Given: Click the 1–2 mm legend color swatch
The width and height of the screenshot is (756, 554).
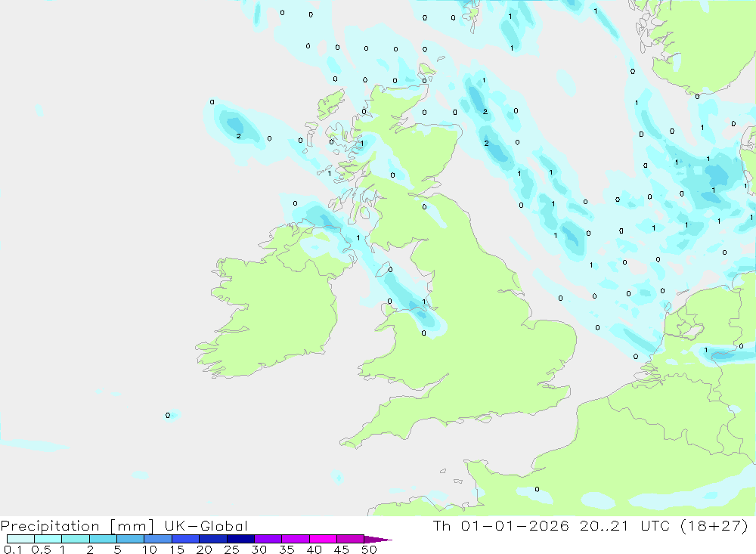Looking at the screenshot, I should 76,539.
